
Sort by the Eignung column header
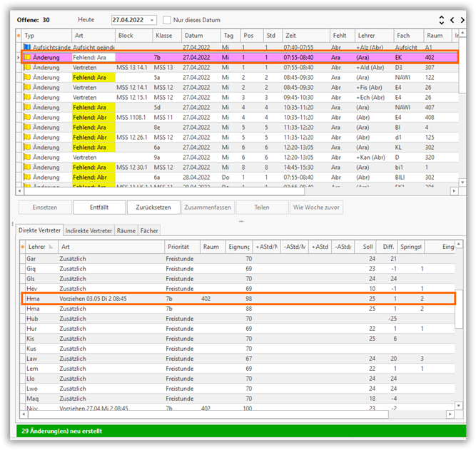238,246
